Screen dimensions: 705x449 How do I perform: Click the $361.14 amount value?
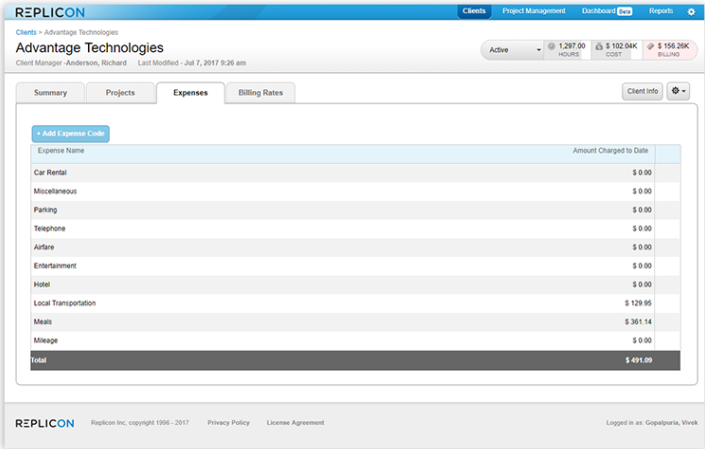[x=638, y=322]
